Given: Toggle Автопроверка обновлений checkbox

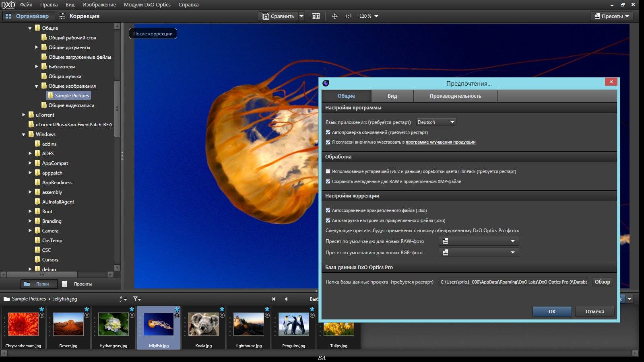Looking at the screenshot, I should [x=328, y=132].
